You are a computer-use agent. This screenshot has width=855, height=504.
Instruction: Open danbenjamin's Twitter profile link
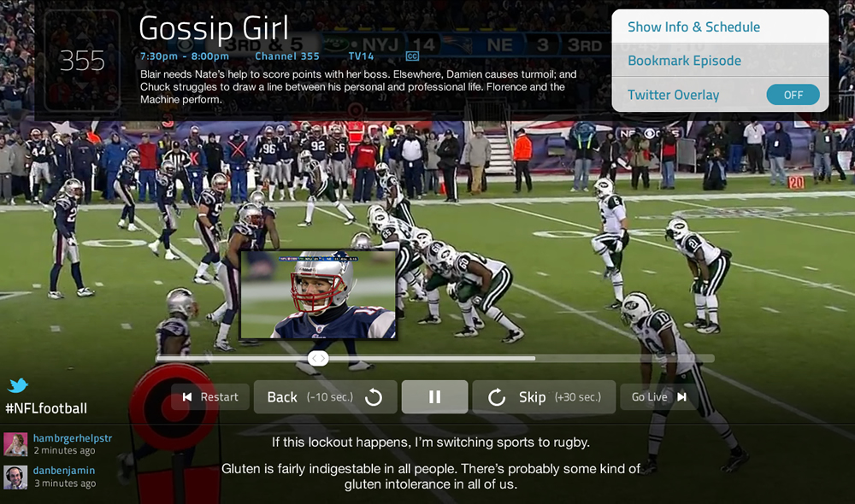64,470
